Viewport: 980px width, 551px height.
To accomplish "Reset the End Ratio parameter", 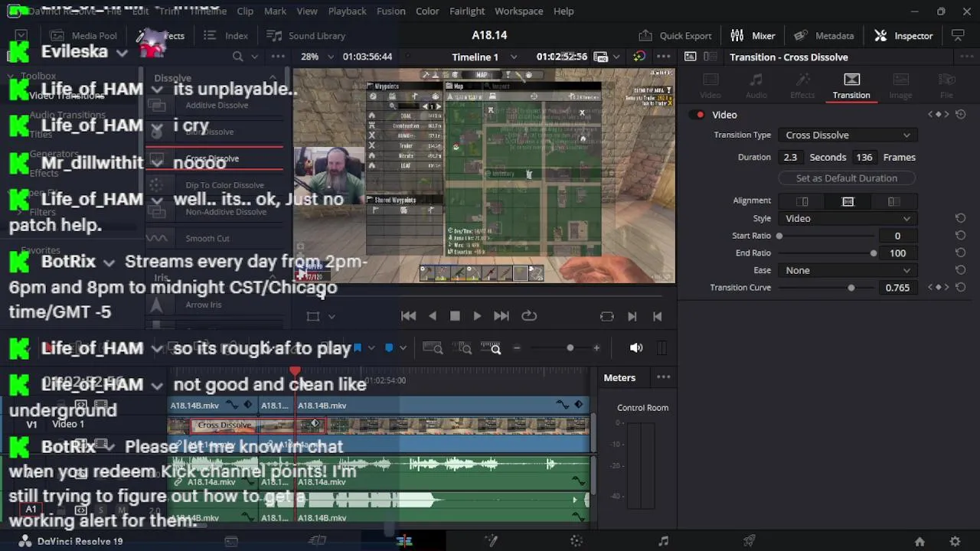I will click(x=960, y=253).
